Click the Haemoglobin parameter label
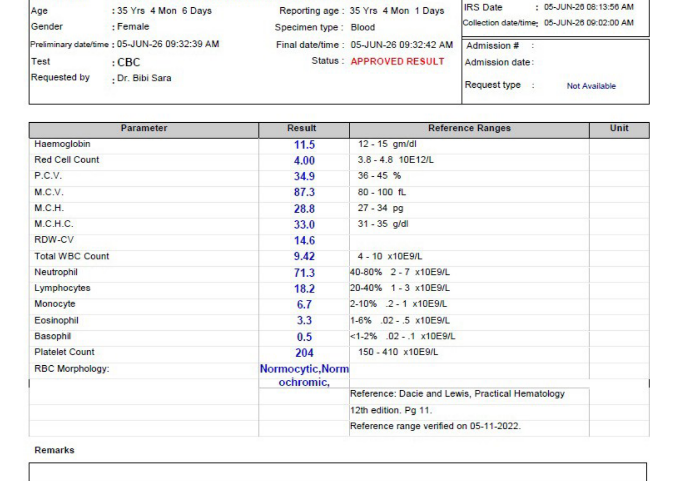Screen dimensions: 674x481 click(x=62, y=144)
